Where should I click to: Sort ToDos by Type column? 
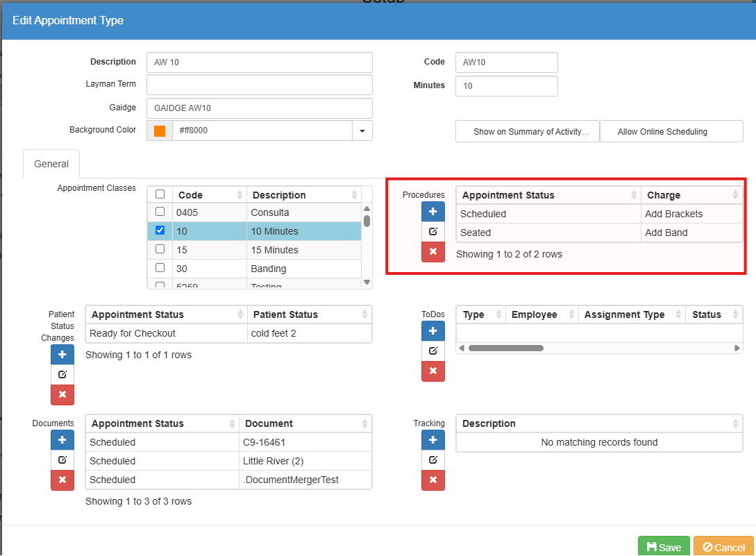point(480,315)
